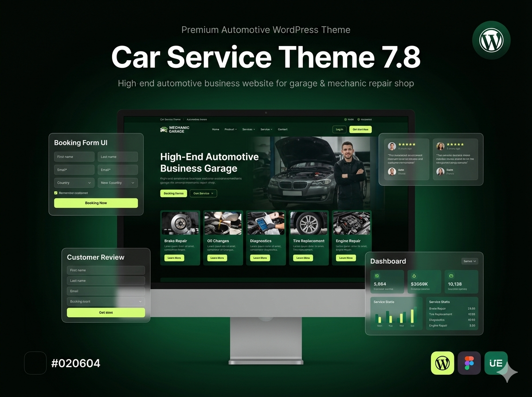Focus Customer Review Last name field
Screen dimensions: 532x397
(106, 280)
